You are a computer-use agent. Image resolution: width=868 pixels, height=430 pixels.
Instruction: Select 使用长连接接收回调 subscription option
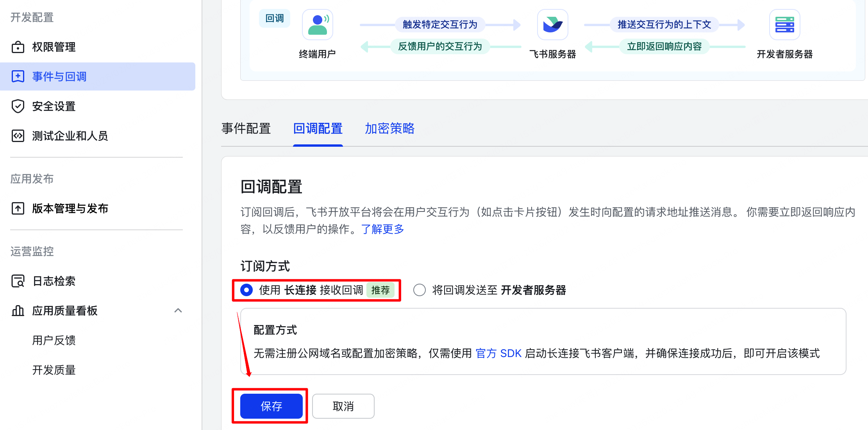click(x=246, y=290)
